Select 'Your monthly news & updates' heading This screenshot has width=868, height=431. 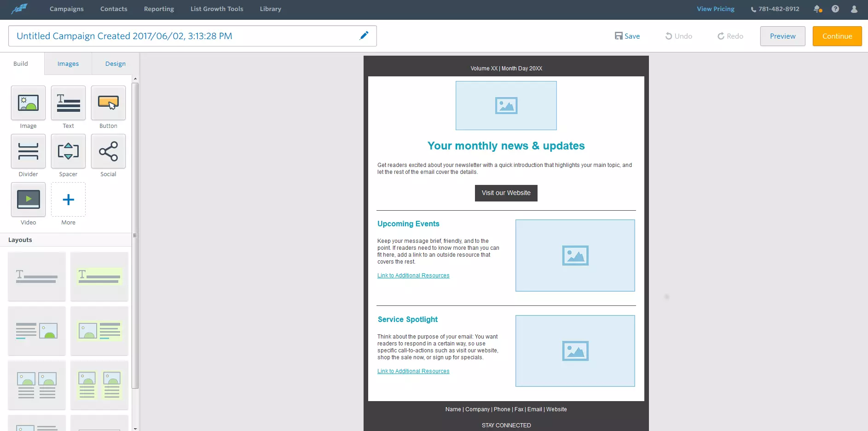(x=506, y=146)
